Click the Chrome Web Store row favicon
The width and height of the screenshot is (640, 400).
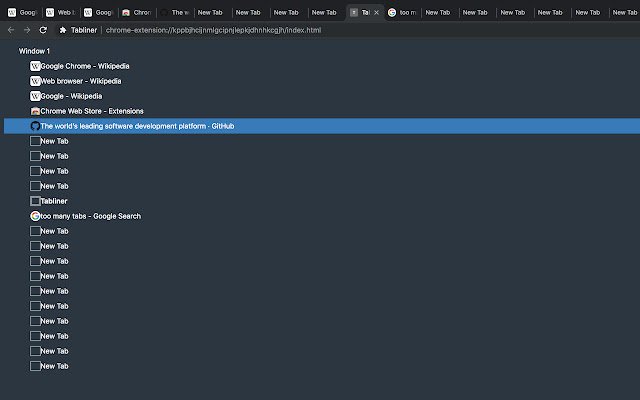point(35,111)
